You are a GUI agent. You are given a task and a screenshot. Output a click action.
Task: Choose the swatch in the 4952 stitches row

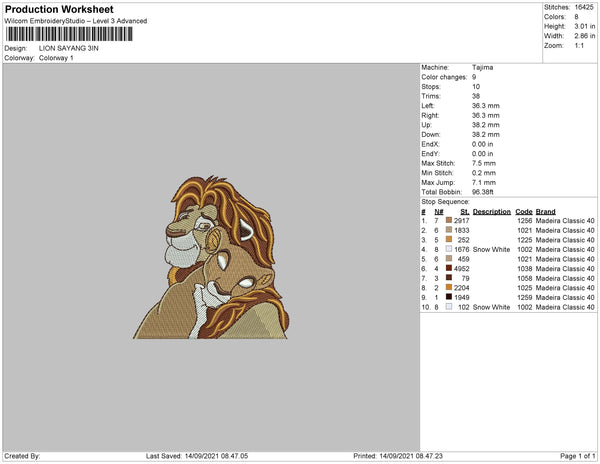pyautogui.click(x=449, y=268)
